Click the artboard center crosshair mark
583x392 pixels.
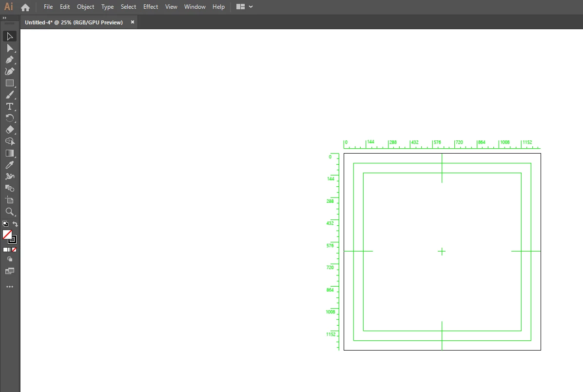pos(442,252)
